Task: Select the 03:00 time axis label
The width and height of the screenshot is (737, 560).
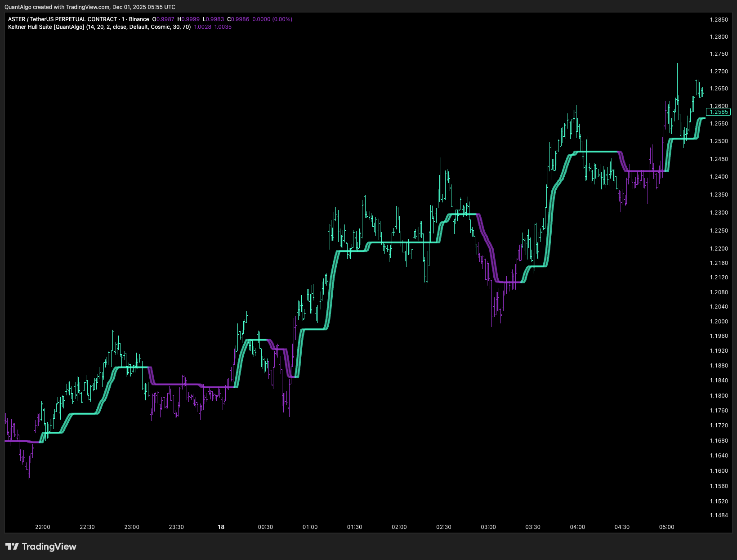Action: 488,527
